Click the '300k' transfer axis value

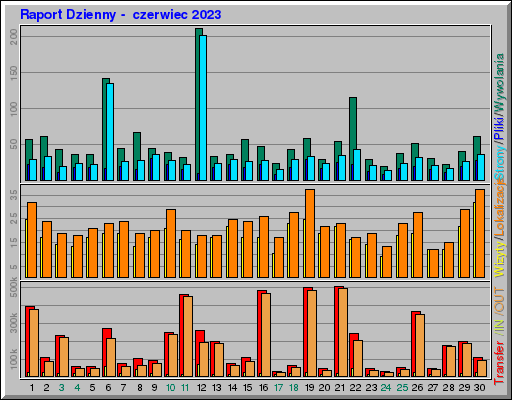(x=14, y=323)
